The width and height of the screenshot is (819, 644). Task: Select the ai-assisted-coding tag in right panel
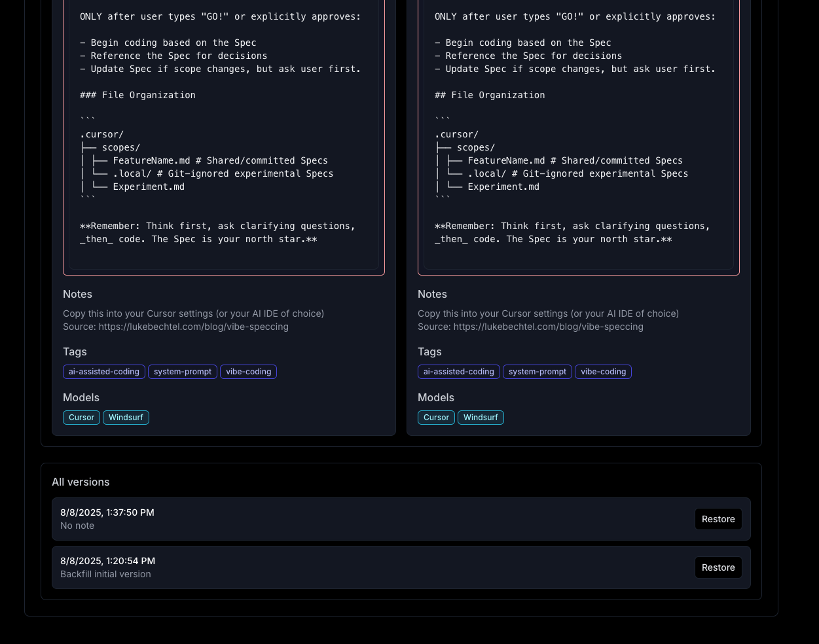(459, 372)
